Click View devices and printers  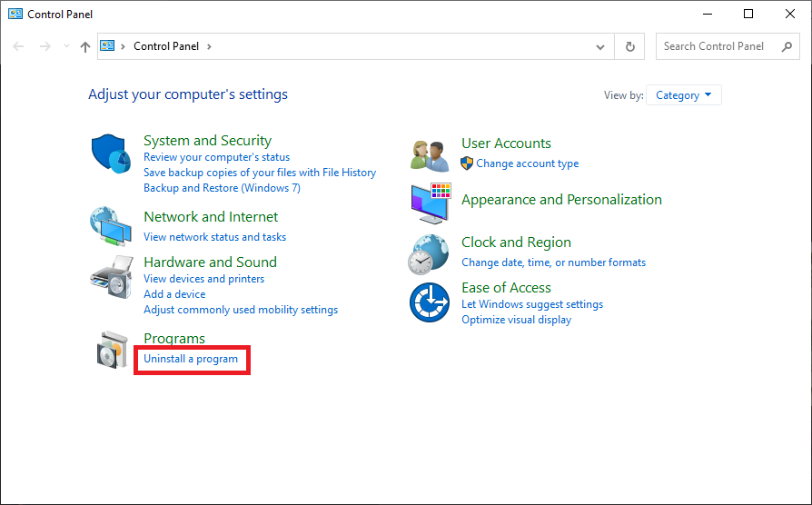203,279
